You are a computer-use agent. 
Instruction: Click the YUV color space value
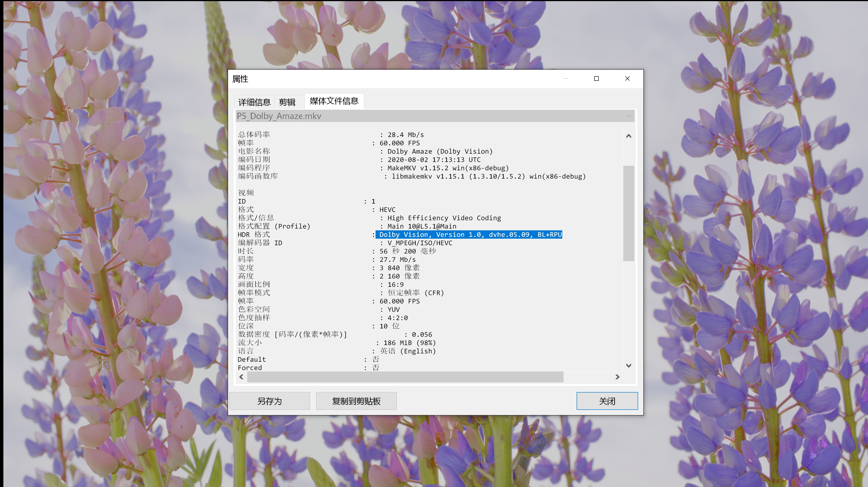point(394,310)
